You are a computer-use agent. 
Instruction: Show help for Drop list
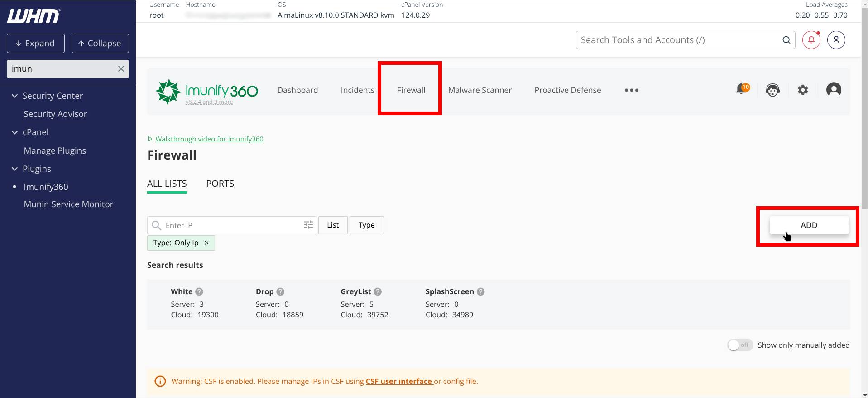(280, 292)
